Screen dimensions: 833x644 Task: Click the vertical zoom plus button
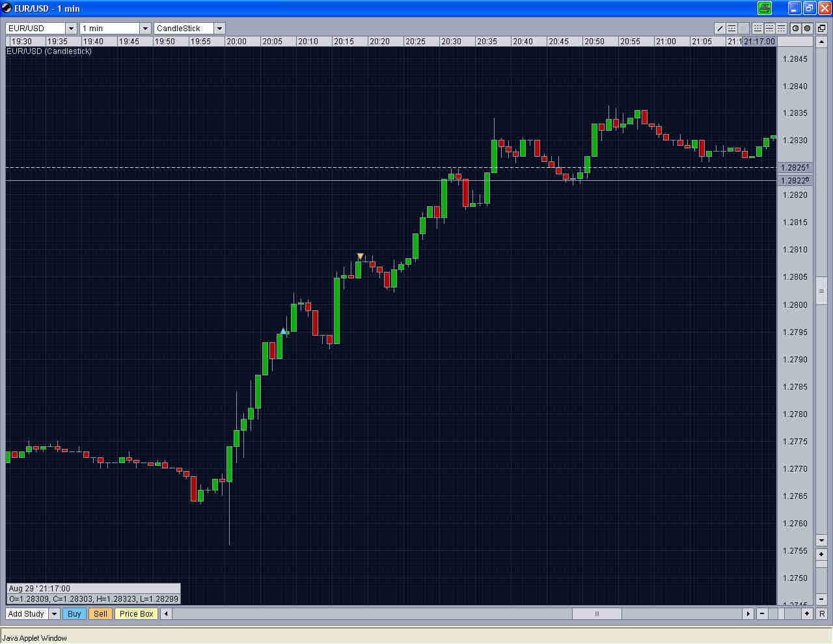(x=821, y=554)
